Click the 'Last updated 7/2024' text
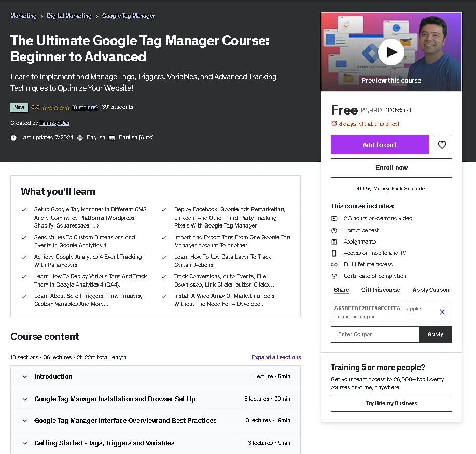476x454 pixels. (x=47, y=137)
